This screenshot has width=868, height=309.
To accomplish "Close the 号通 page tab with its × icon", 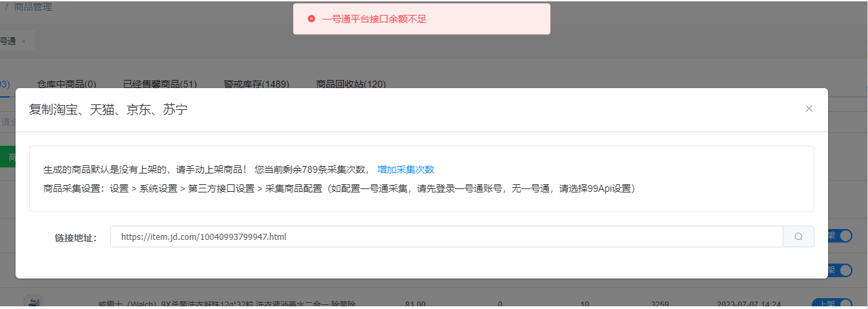I will tap(24, 41).
